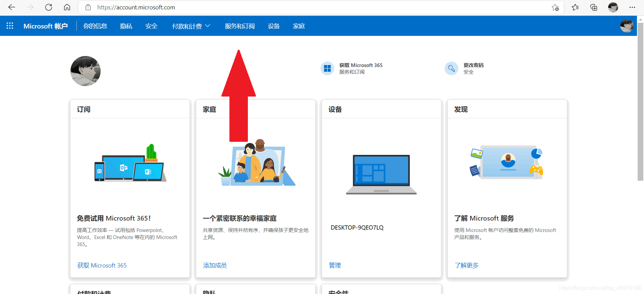Viewport: 644px width, 294px height.
Task: Open the 设备 menu item in header
Action: point(274,26)
